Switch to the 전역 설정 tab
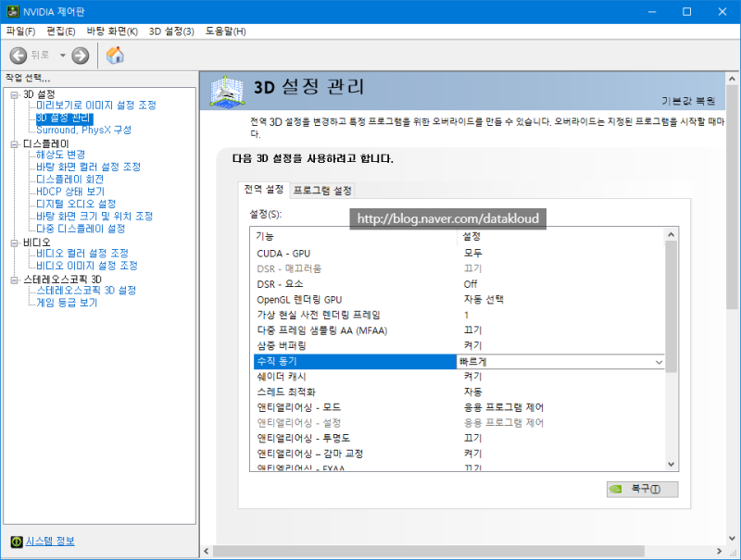Viewport: 741px width, 560px height. tap(264, 190)
